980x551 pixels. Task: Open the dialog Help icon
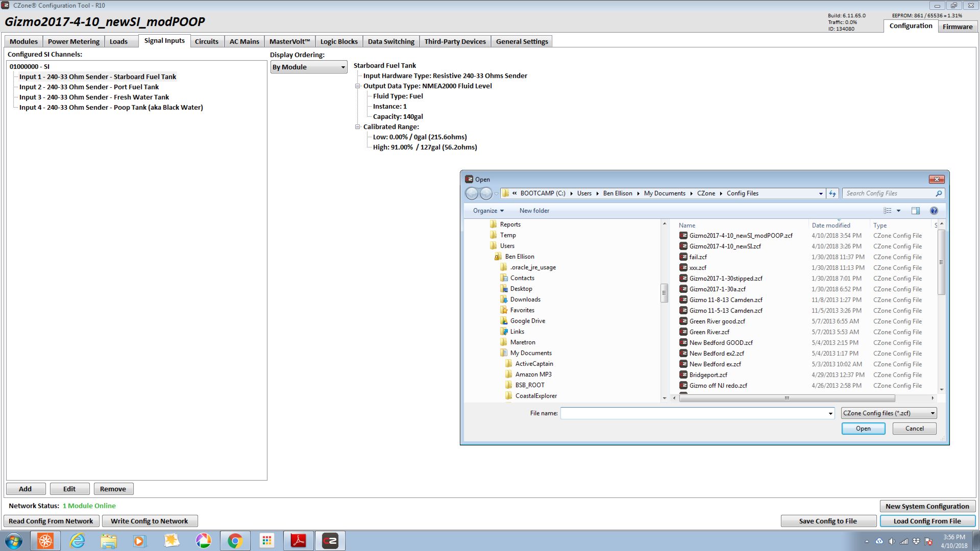pyautogui.click(x=934, y=211)
